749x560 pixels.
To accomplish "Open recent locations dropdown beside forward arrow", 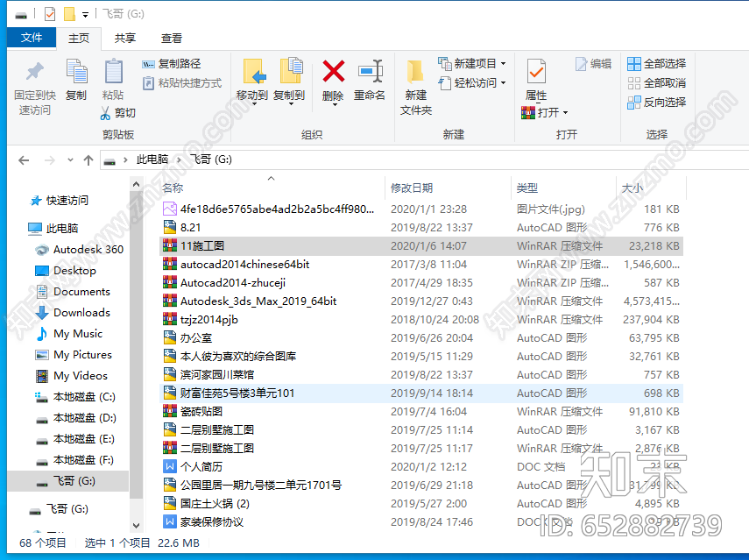I will 70,160.
